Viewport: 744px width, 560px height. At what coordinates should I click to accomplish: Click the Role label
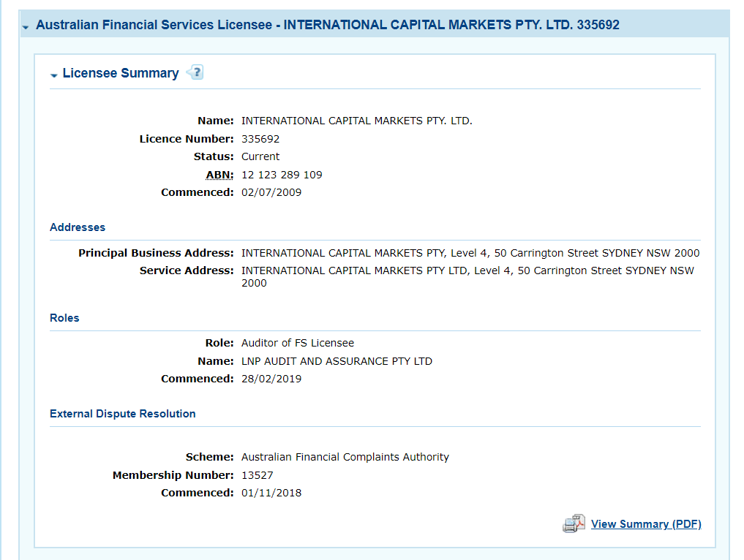(219, 343)
